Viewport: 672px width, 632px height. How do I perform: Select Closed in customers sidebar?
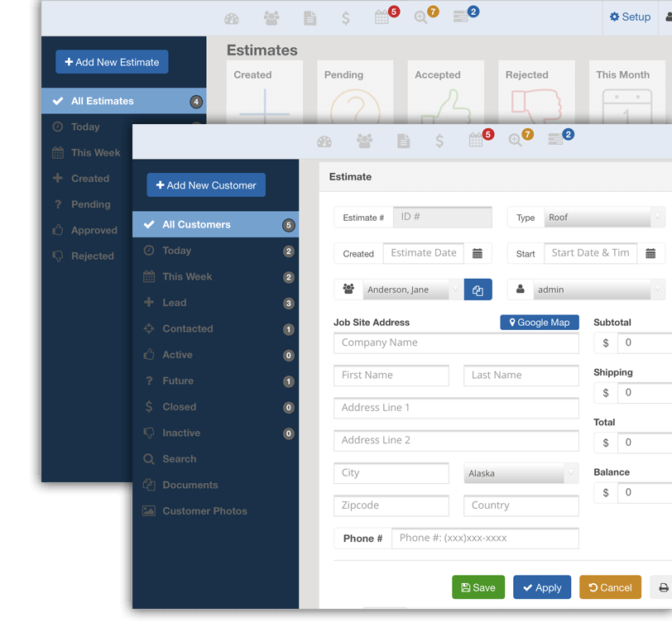point(215,407)
